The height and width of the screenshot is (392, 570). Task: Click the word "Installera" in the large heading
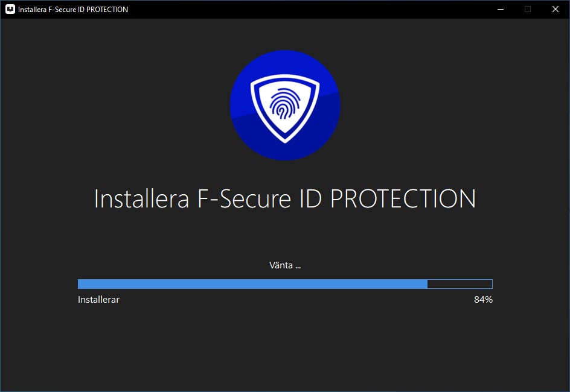pyautogui.click(x=141, y=200)
